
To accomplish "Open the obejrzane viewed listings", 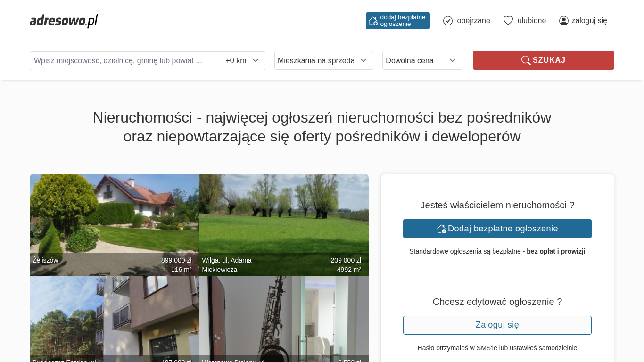I will pos(473,21).
